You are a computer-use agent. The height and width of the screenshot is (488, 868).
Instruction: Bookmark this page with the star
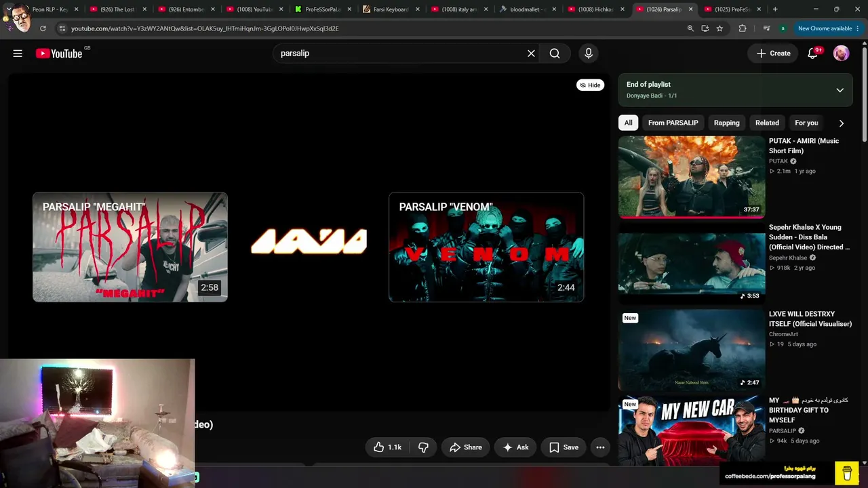pyautogui.click(x=719, y=28)
